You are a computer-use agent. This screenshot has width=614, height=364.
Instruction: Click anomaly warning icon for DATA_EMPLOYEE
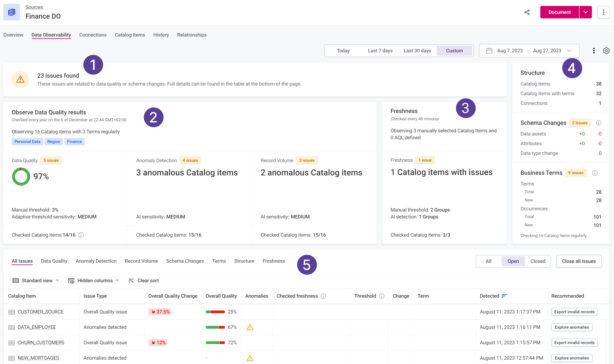click(x=250, y=327)
